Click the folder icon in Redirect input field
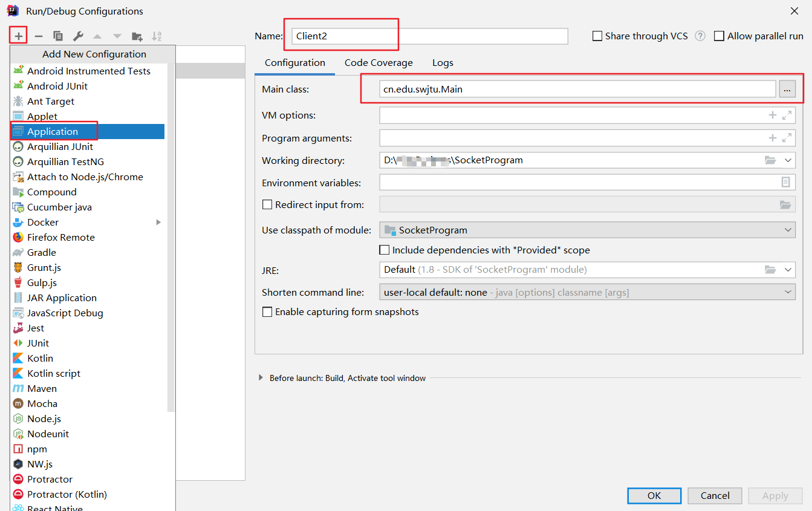 [x=785, y=204]
